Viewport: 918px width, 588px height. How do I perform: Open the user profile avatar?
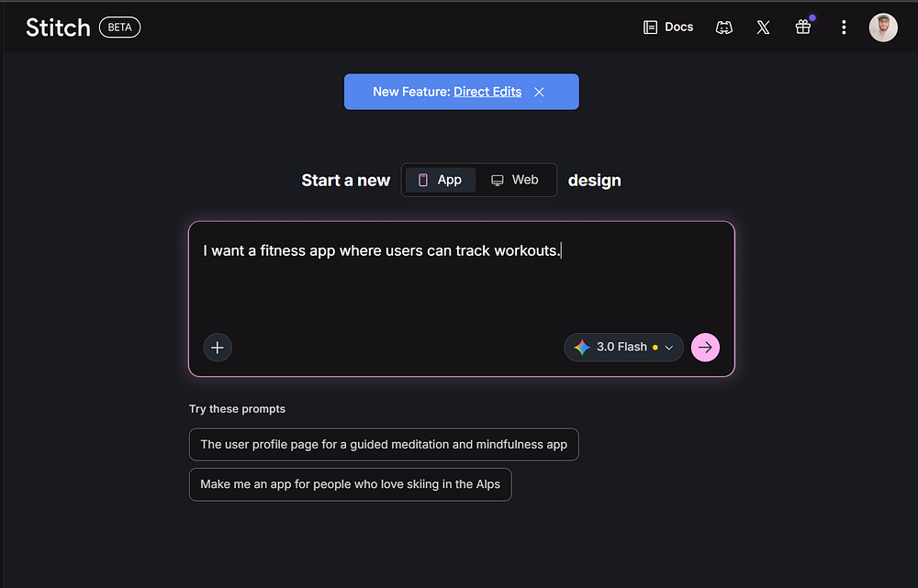pyautogui.click(x=883, y=28)
